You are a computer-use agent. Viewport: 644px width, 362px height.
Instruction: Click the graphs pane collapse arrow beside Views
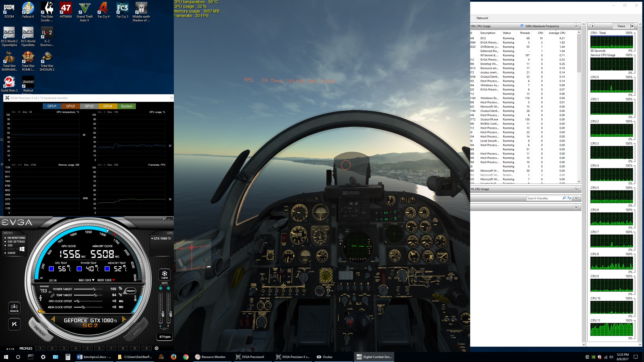point(592,26)
